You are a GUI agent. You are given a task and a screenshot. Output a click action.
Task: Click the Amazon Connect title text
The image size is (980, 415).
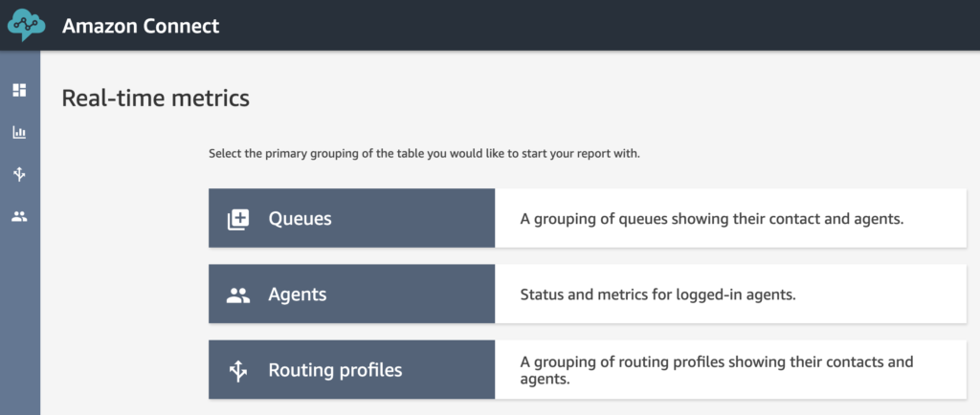coord(141,26)
